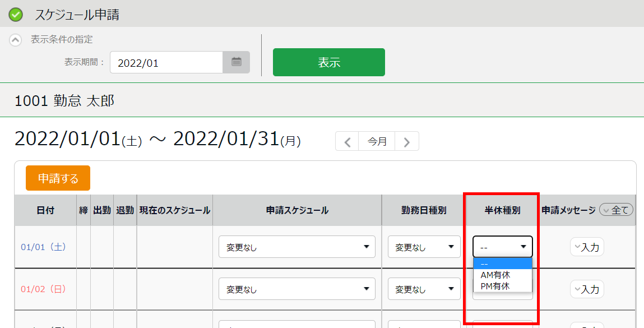Viewport: 644px width, 328px height.
Task: Collapse the 表示条件の指定 section
Action: pos(16,40)
